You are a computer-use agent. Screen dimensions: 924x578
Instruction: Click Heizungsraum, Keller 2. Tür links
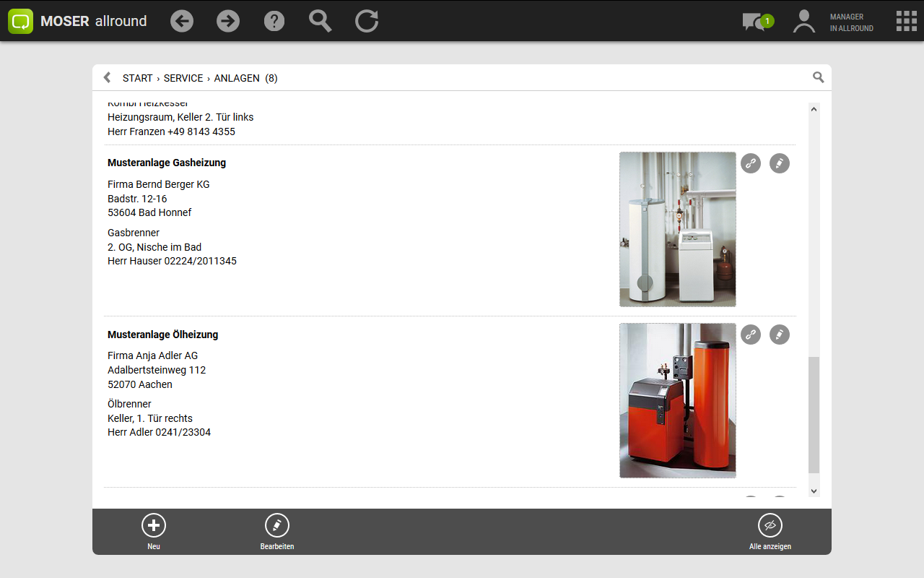[180, 117]
